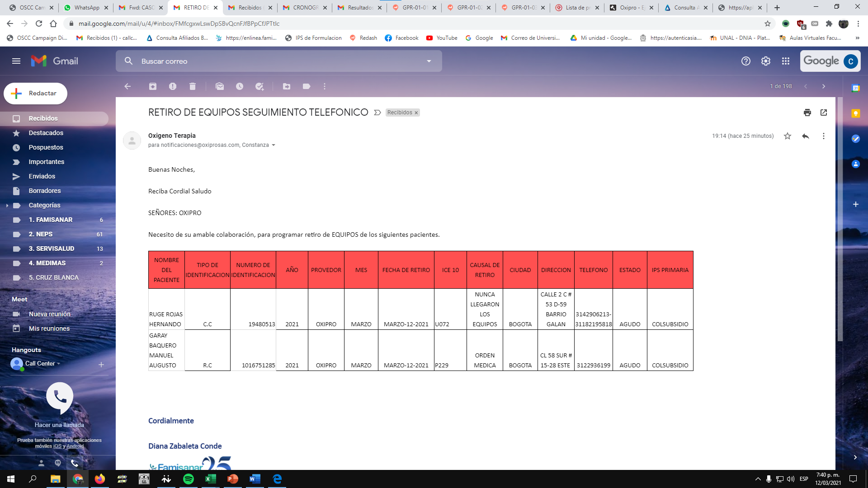Open Pospuestos folder
Viewport: 868px width, 488px height.
[x=54, y=147]
